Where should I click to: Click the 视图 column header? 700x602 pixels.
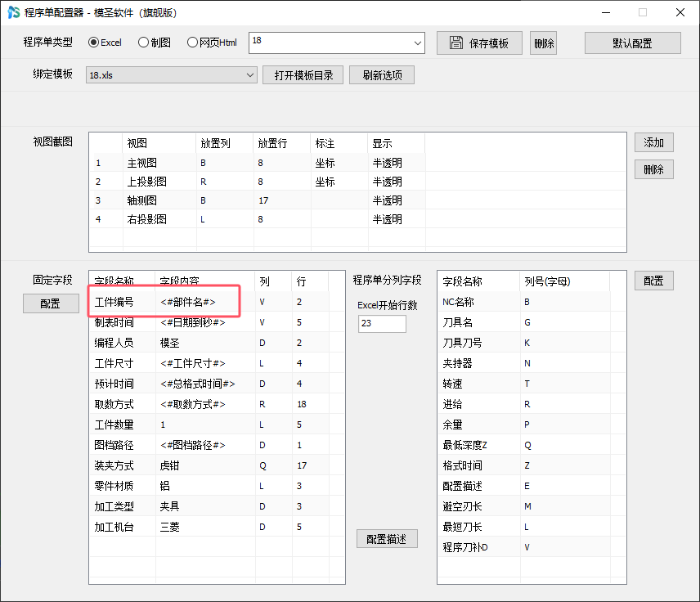click(x=159, y=143)
